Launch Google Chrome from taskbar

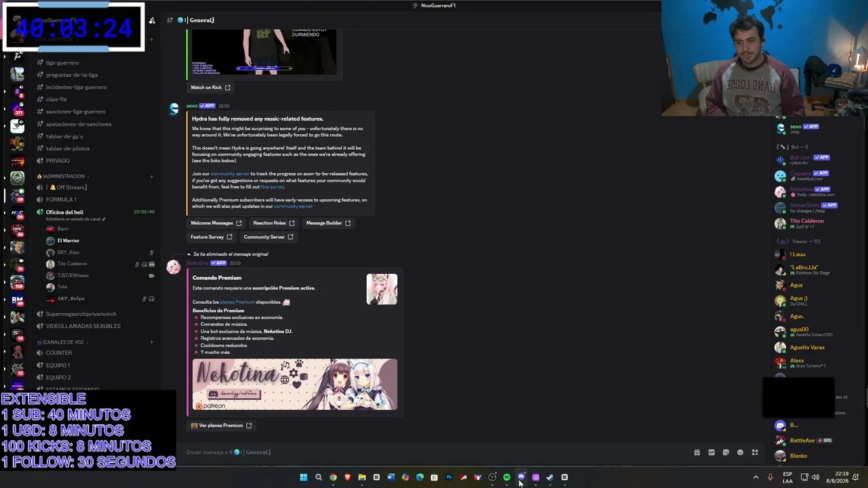333,477
